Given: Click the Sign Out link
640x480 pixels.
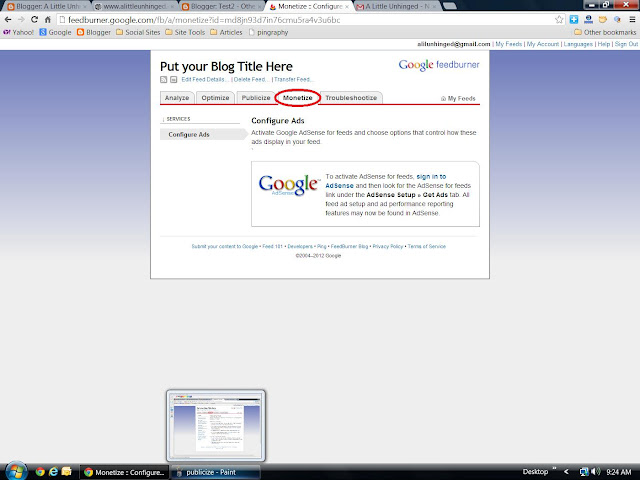Looking at the screenshot, I should (626, 44).
